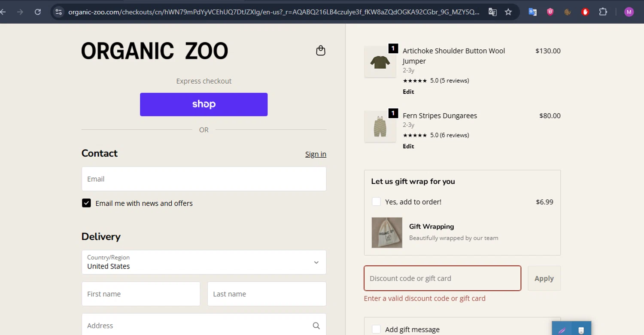
Task: Open the cookie extension icon
Action: coord(568,12)
